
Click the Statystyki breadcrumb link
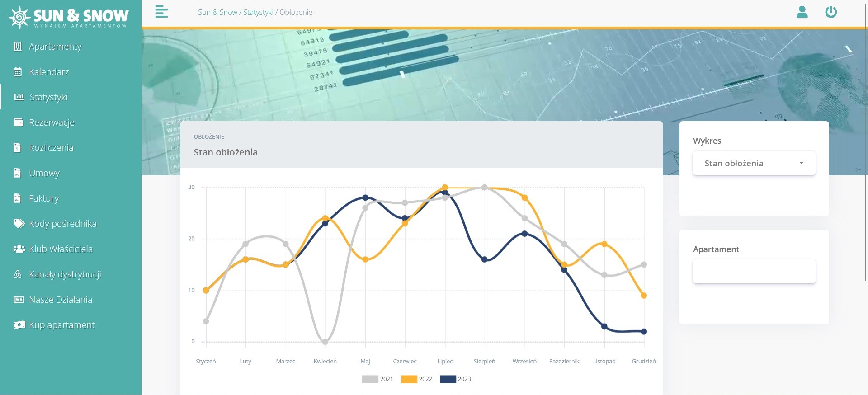(258, 12)
